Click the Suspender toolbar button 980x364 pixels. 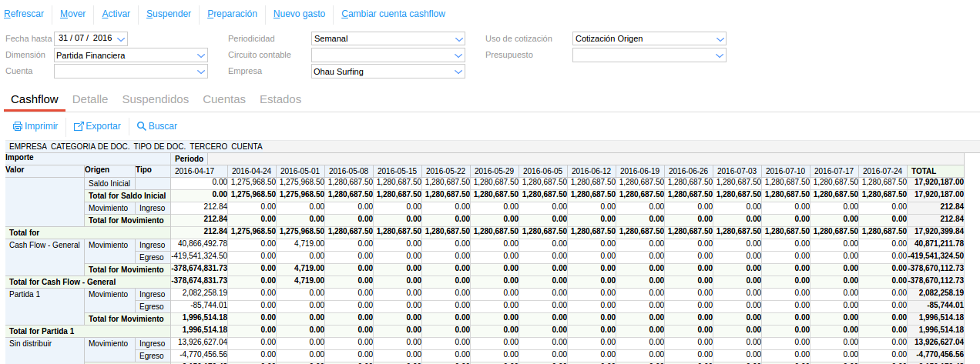tap(169, 14)
